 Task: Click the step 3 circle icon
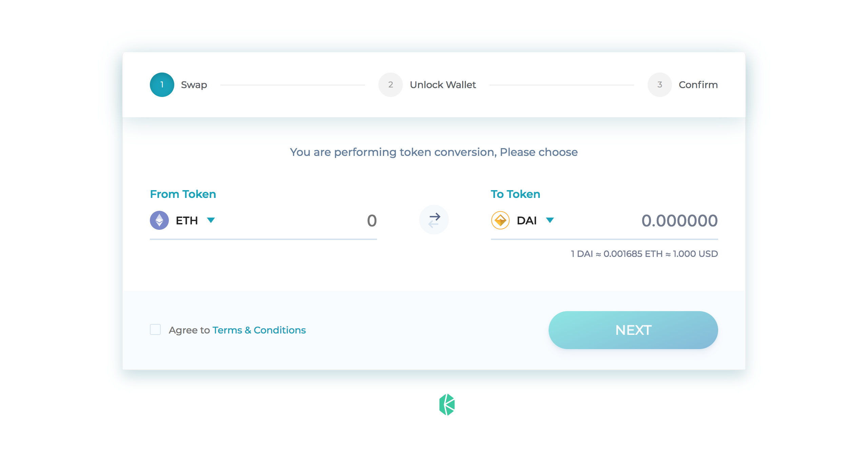click(659, 85)
